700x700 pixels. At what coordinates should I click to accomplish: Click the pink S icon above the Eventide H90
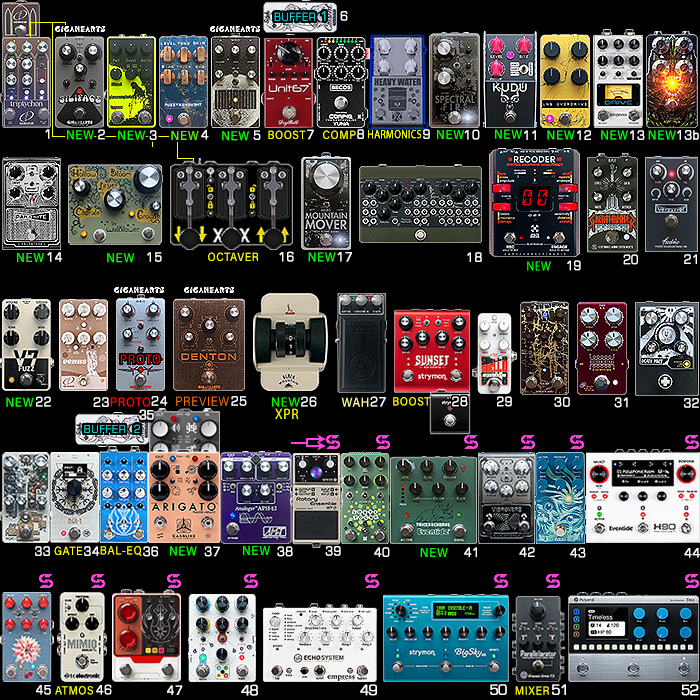click(692, 442)
